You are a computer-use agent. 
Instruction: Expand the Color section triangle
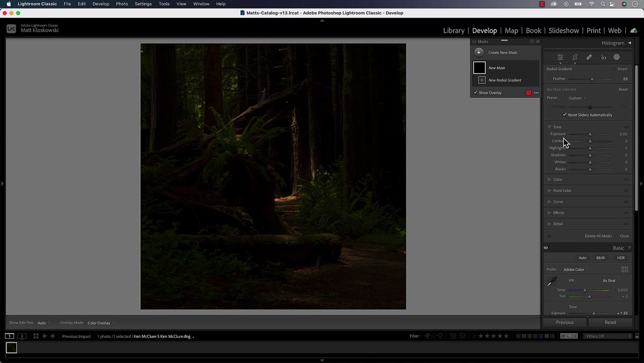pyautogui.click(x=549, y=179)
